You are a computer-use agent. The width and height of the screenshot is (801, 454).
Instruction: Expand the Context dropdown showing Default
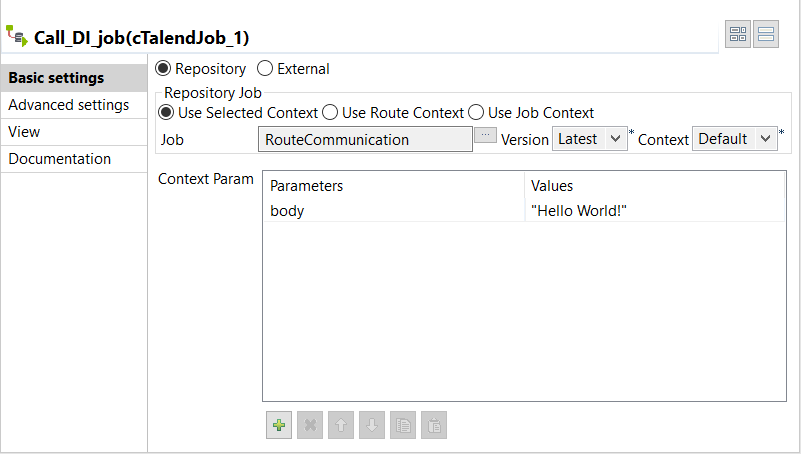(735, 139)
